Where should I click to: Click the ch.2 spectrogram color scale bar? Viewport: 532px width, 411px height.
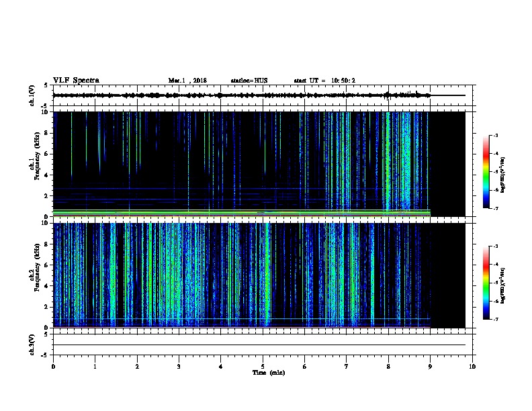(x=486, y=283)
